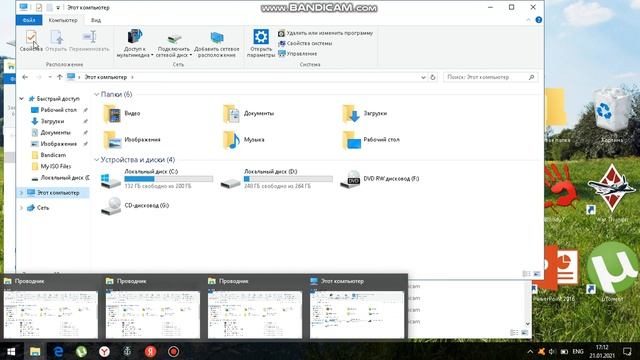This screenshot has height=360, width=640.
Task: Select the Видео folder icon
Action: point(112,114)
